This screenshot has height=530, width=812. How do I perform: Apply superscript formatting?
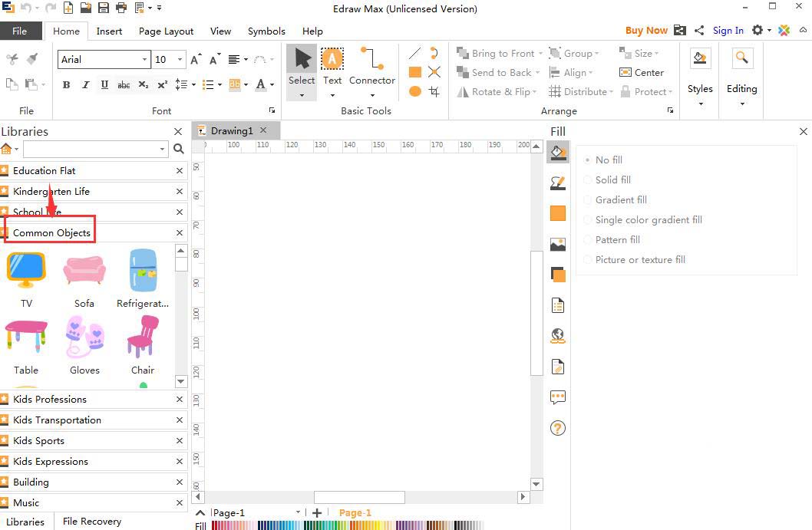tap(163, 85)
